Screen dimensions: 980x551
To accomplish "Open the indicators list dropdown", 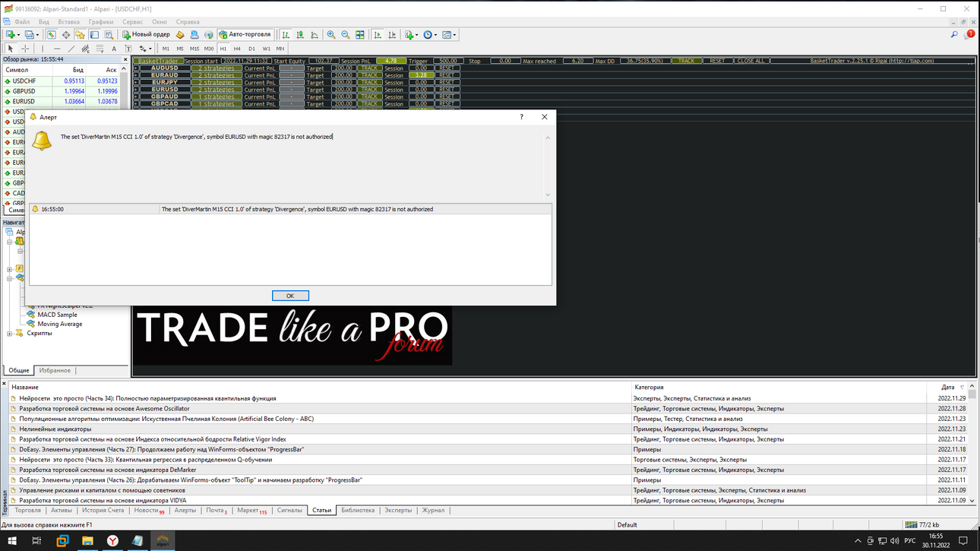I will coord(411,34).
